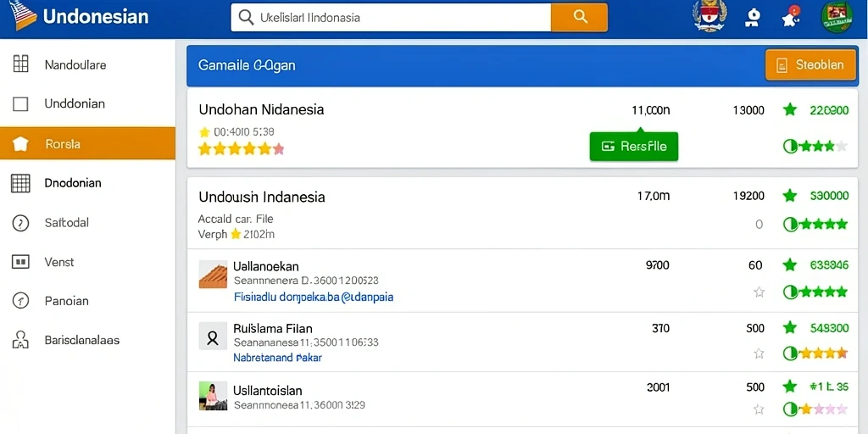Click the Undonesian logo icon
The image size is (868, 434).
point(23,15)
